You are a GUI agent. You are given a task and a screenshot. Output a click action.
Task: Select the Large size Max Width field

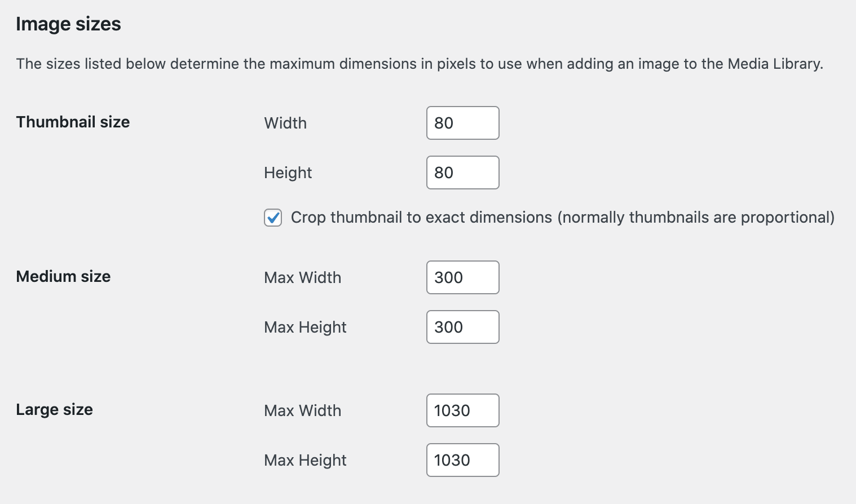point(462,410)
